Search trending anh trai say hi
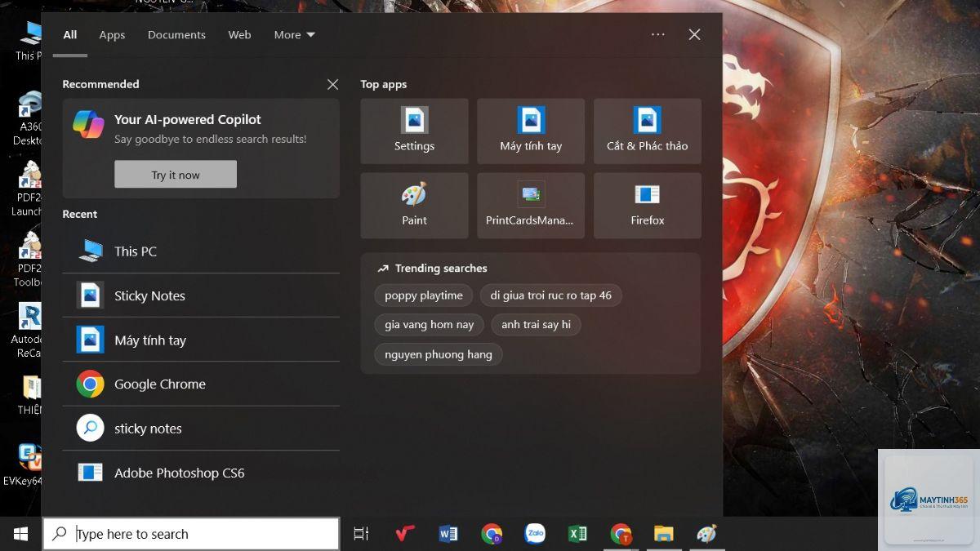The height and width of the screenshot is (551, 980). [536, 324]
